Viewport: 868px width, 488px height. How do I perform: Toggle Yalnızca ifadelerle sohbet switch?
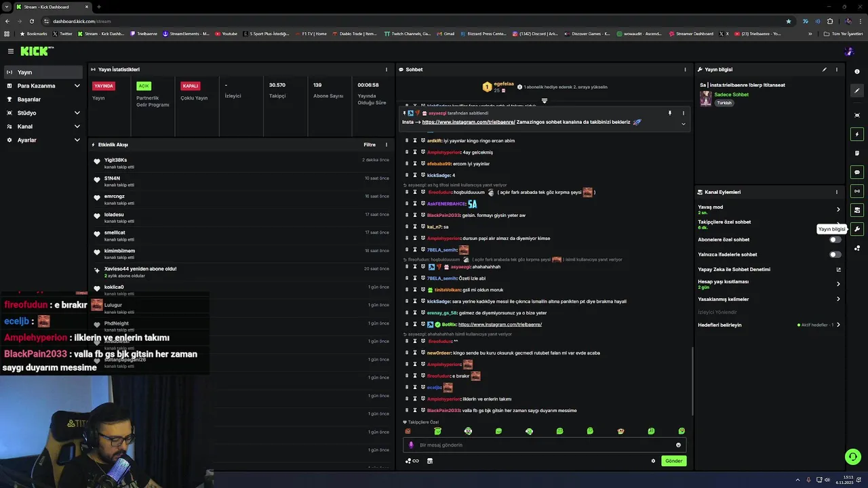(x=835, y=255)
